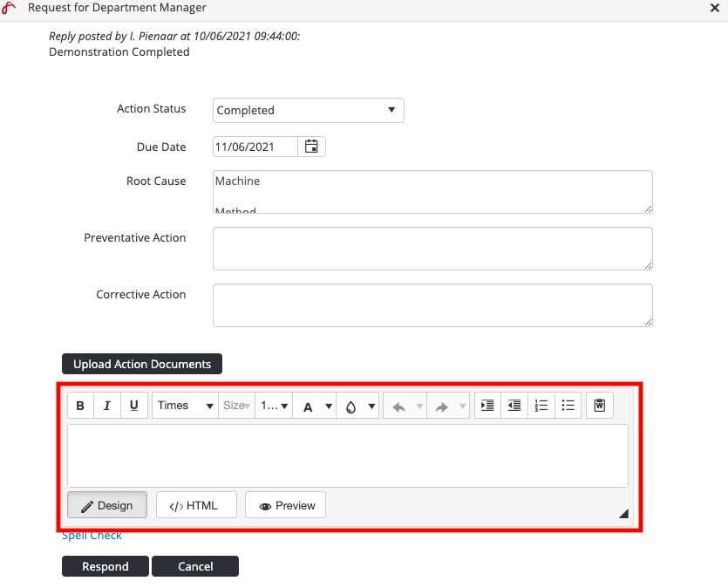The height and width of the screenshot is (588, 728).
Task: Click the Paste from Word icon
Action: tap(600, 406)
